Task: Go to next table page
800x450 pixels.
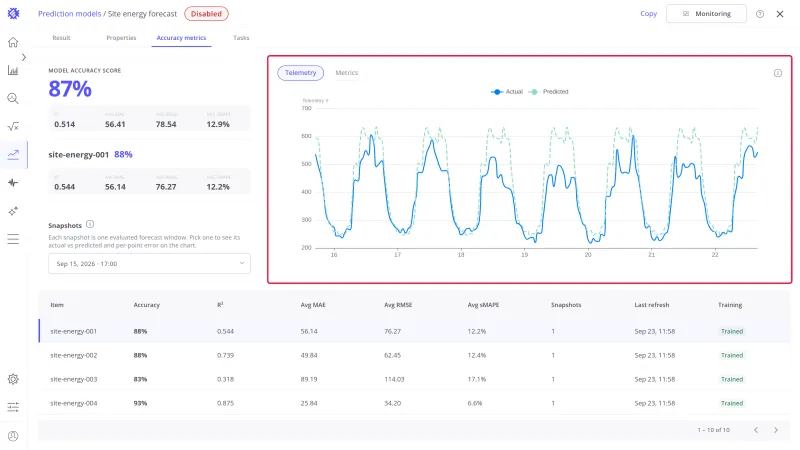Action: 776,430
